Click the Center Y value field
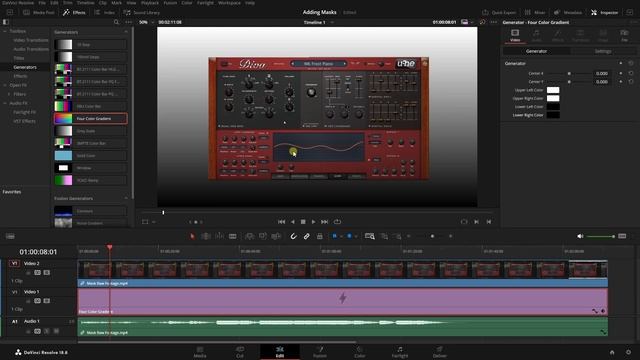The width and height of the screenshot is (640, 360). [602, 82]
